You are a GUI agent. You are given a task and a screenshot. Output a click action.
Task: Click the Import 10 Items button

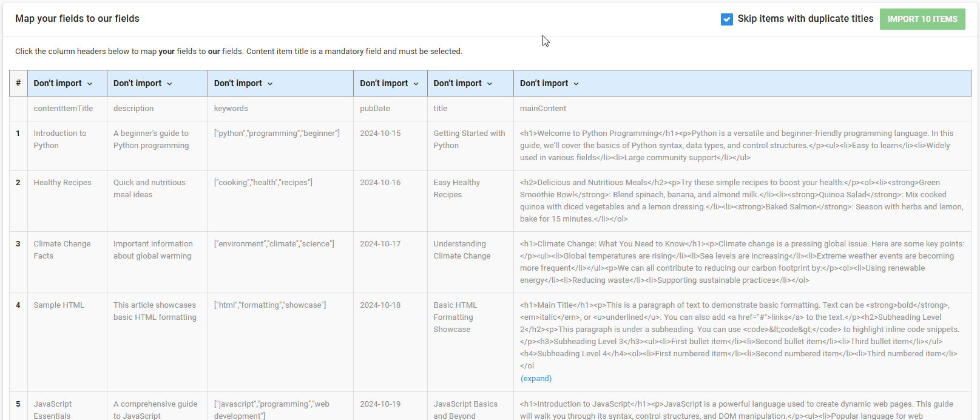coord(922,19)
